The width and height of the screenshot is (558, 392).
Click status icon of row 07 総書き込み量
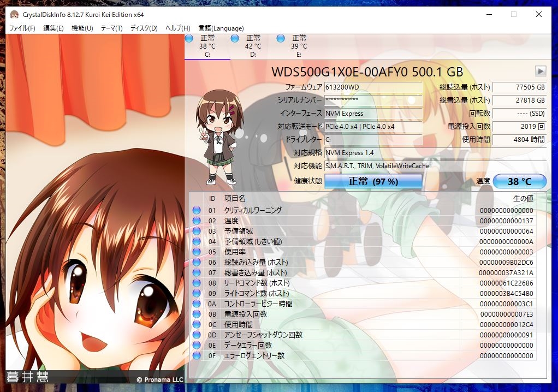click(197, 272)
